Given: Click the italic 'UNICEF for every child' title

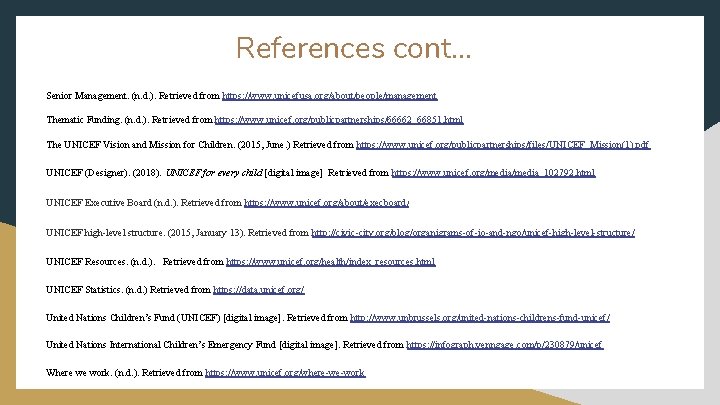Looking at the screenshot, I should pyautogui.click(x=214, y=173).
